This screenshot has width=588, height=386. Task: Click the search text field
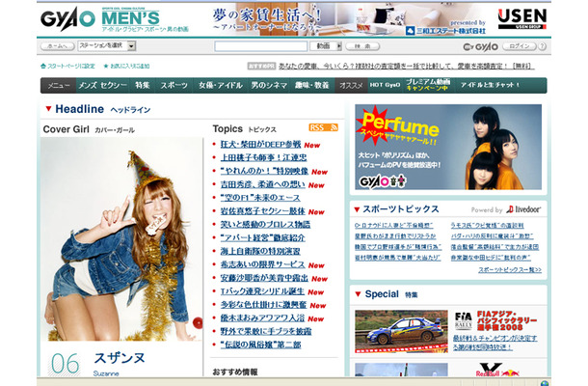click(x=261, y=46)
